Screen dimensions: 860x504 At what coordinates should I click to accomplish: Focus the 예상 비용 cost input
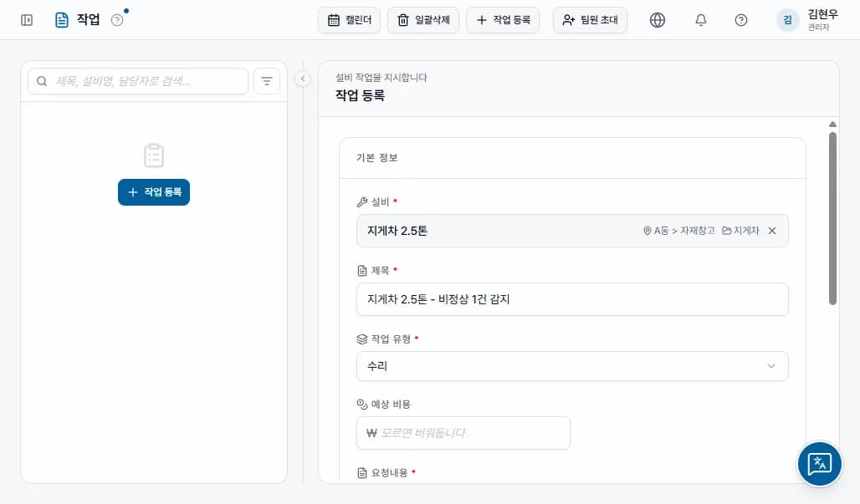(463, 433)
